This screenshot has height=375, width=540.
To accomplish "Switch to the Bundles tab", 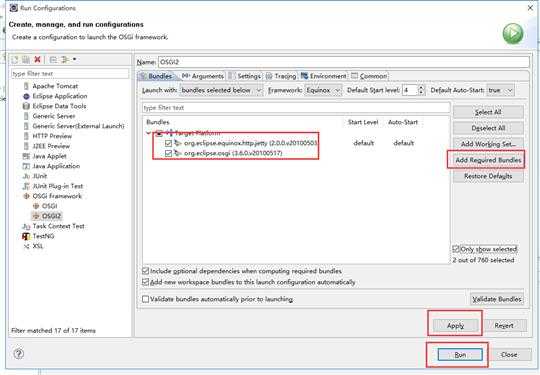I will 157,76.
